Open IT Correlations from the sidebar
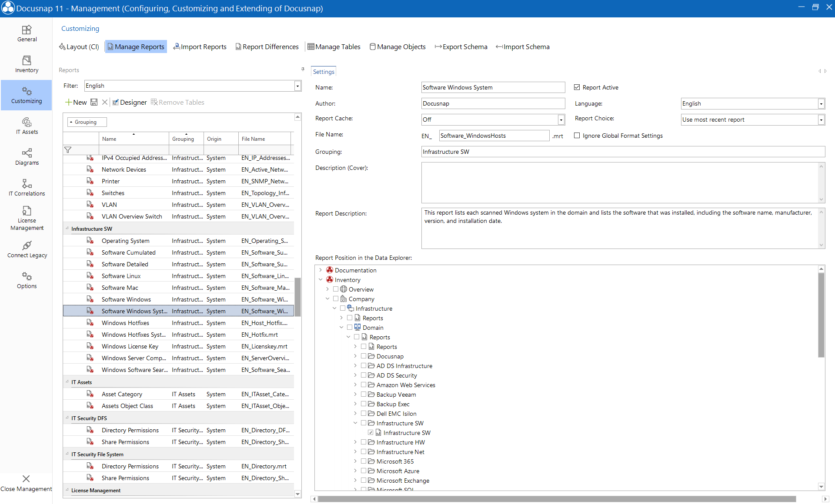Viewport: 835px width, 504px height. coord(27,188)
